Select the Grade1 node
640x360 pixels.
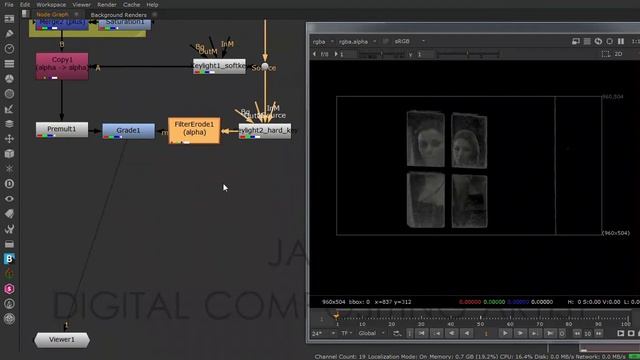coord(128,131)
